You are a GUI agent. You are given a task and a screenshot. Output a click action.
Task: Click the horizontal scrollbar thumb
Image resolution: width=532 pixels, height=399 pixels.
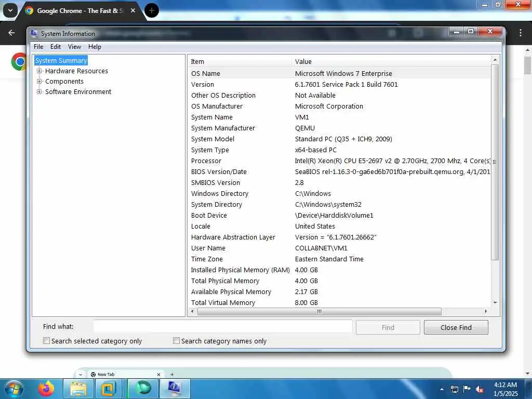click(x=320, y=311)
